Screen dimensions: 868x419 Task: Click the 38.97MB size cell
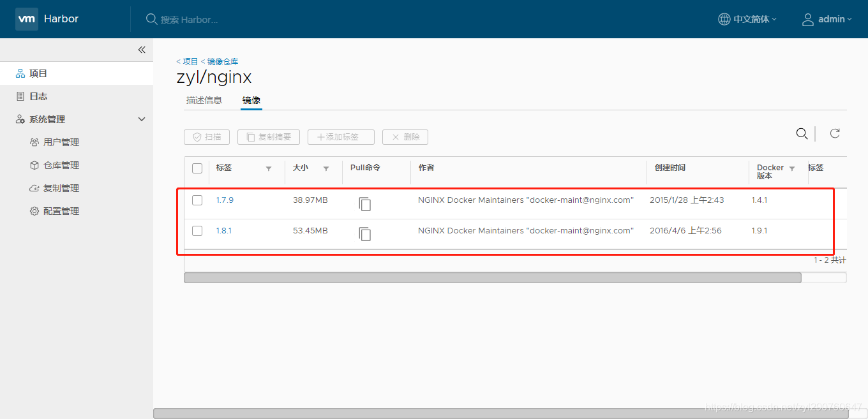tap(310, 200)
